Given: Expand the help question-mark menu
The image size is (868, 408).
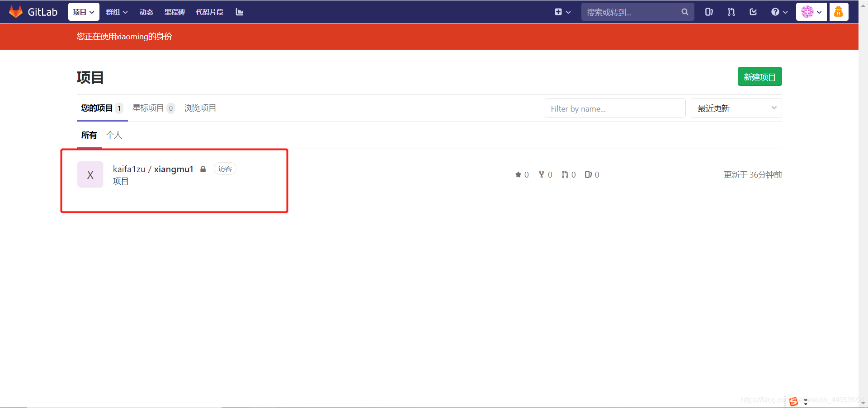Looking at the screenshot, I should (x=779, y=12).
